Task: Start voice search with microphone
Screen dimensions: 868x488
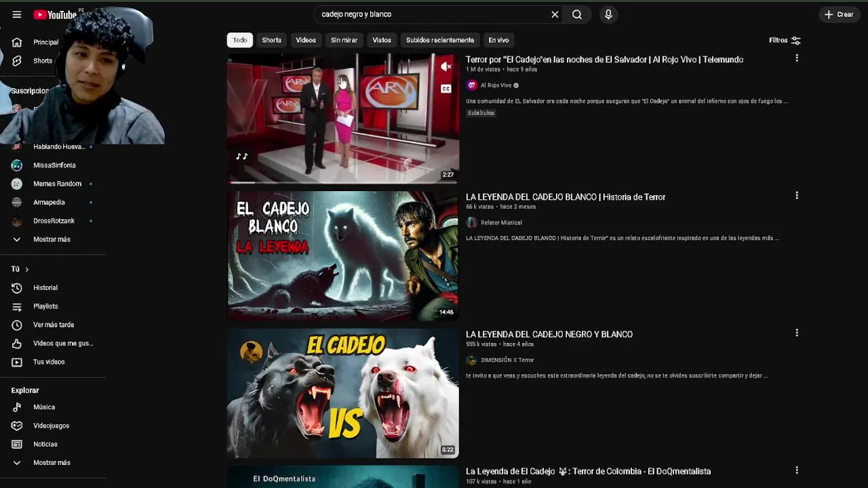Action: pos(608,14)
